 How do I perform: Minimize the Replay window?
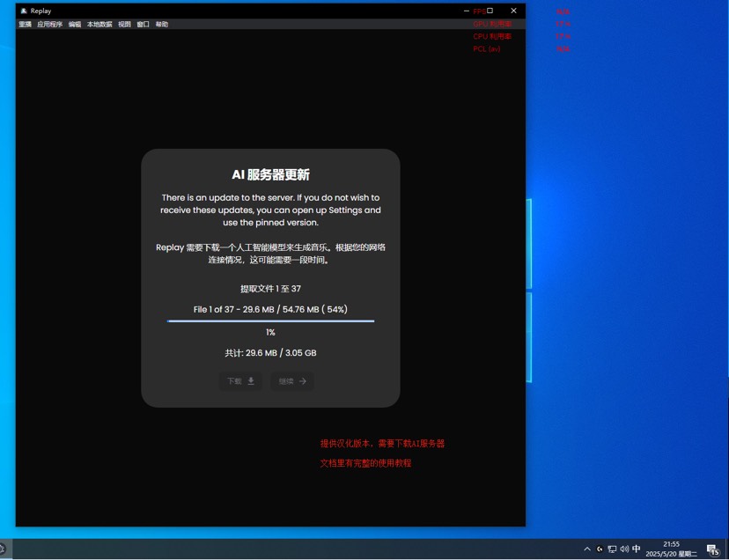[467, 11]
